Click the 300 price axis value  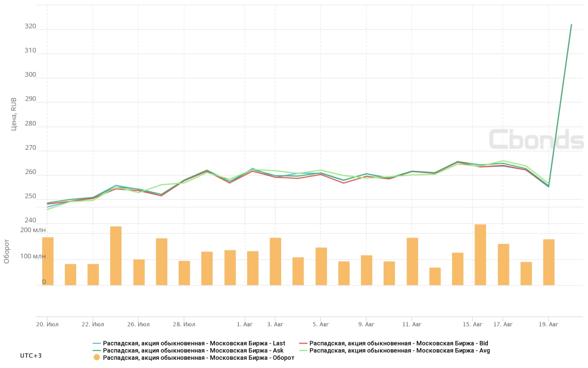coord(30,75)
